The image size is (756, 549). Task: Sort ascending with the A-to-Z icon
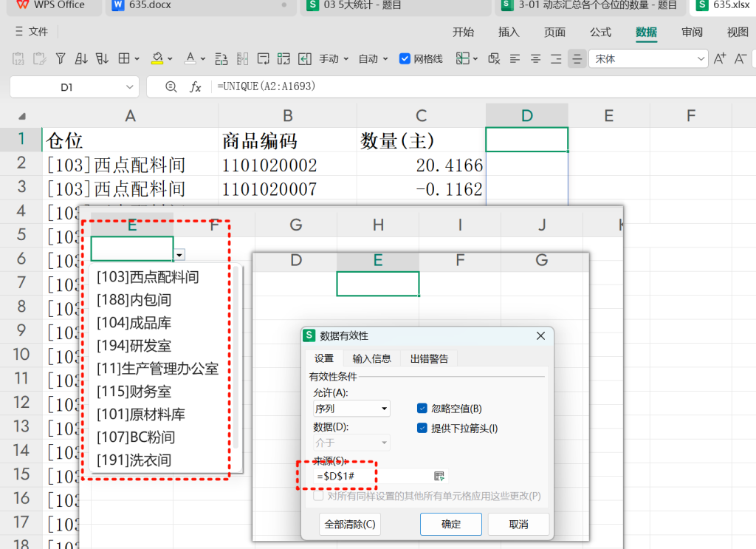(81, 59)
